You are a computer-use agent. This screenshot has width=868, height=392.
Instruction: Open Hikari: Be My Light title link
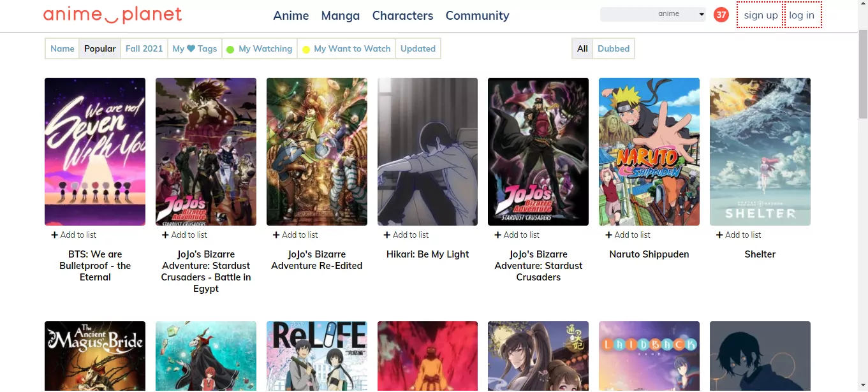[428, 254]
